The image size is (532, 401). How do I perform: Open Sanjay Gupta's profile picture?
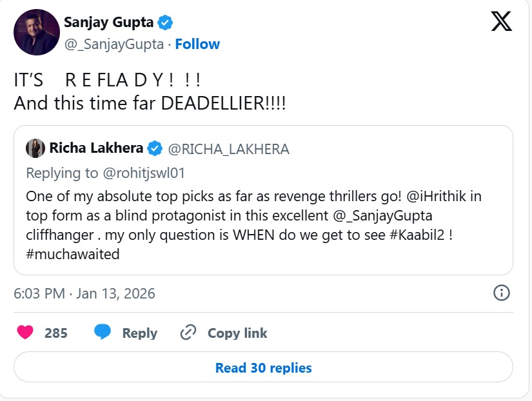coord(37,32)
